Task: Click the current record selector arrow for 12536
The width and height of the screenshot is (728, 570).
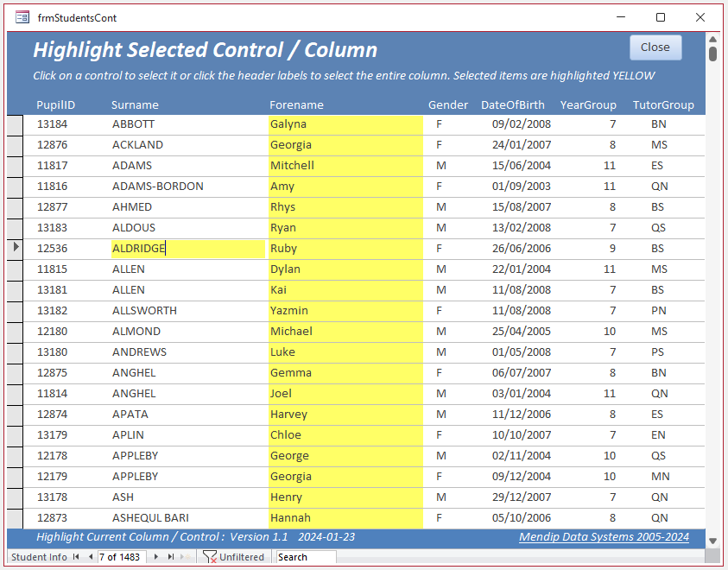Action: pos(16,247)
